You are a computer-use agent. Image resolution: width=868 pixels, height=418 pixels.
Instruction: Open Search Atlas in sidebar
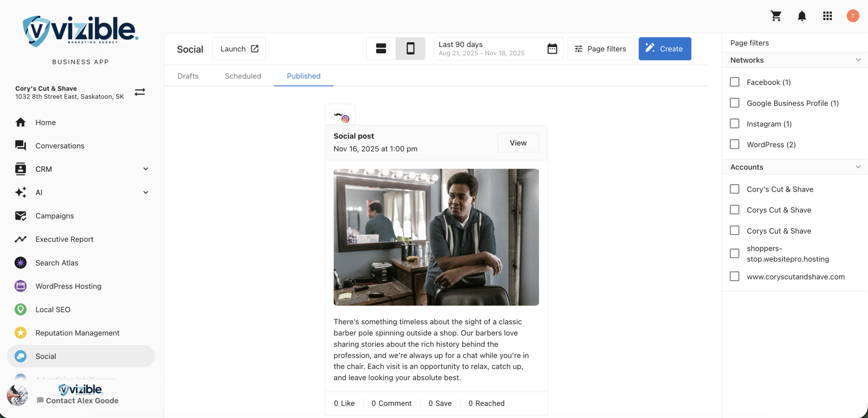click(x=57, y=263)
